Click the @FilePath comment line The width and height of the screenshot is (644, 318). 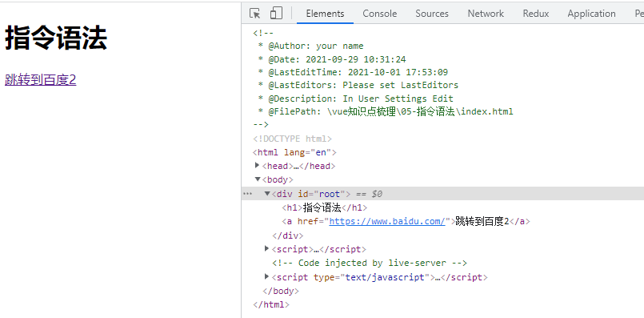coord(386,111)
